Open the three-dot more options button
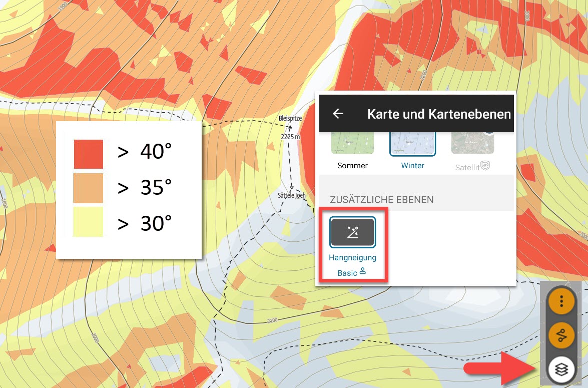Screen dimensions: 588x388 [561, 301]
